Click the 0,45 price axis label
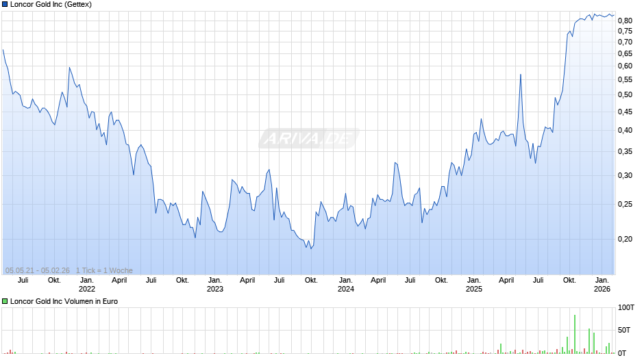This screenshot has width=644, height=360. pos(625,112)
